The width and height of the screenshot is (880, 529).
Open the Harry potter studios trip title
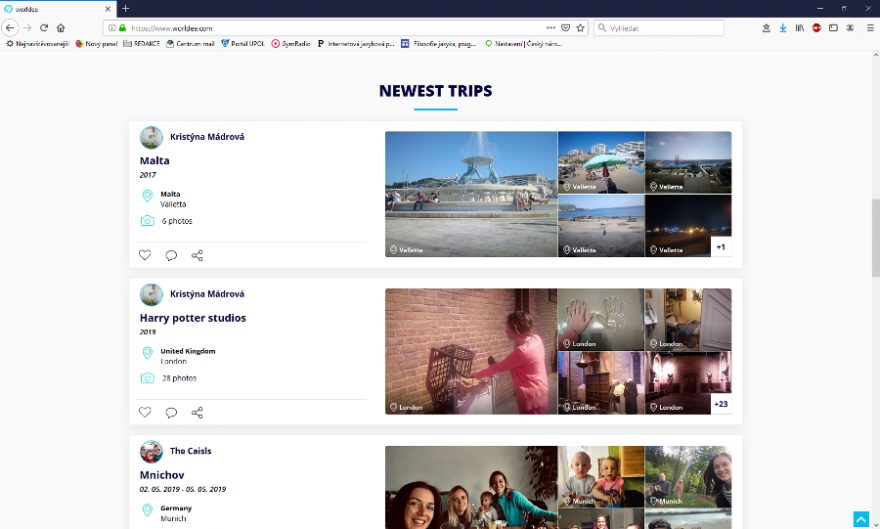193,318
